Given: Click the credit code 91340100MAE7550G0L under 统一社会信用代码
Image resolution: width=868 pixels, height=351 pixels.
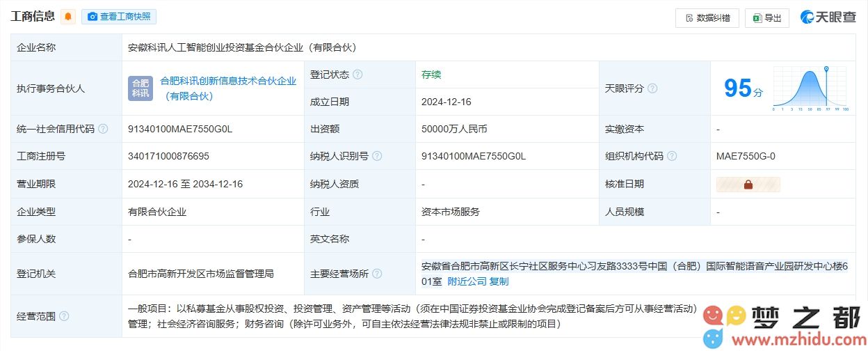Looking at the screenshot, I should pyautogui.click(x=180, y=129).
